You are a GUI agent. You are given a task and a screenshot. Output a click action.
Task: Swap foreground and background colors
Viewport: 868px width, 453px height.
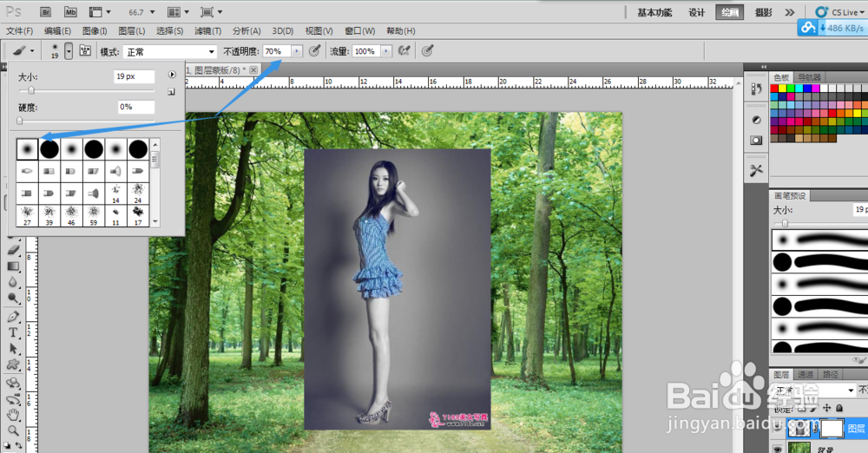(18, 445)
